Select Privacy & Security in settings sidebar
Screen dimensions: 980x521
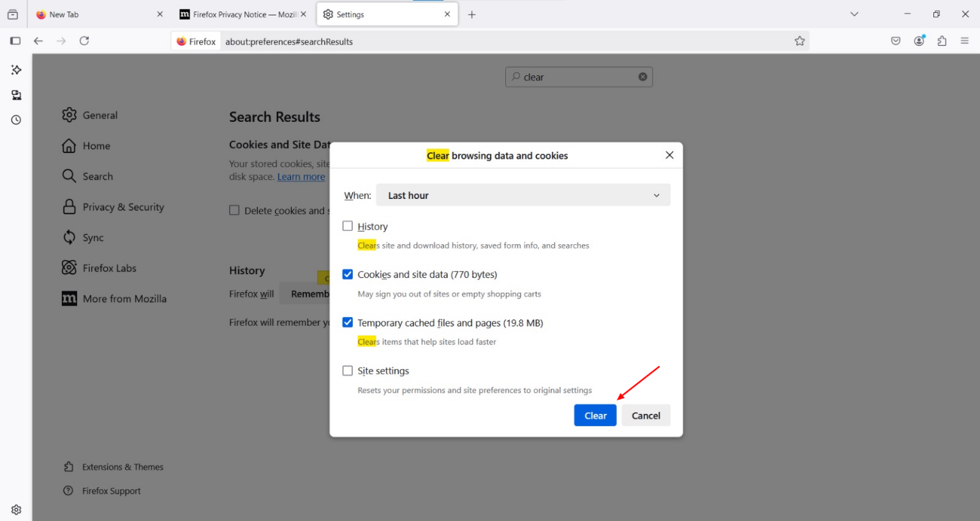(122, 207)
